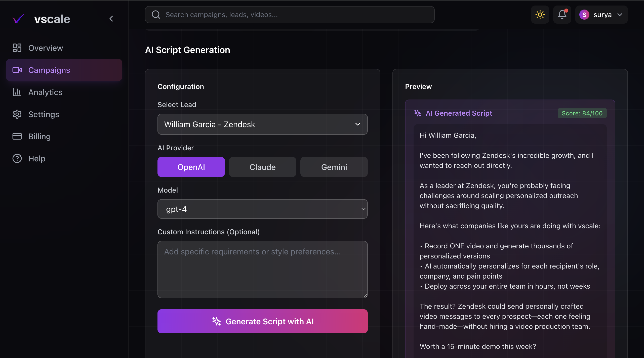Click the Analytics bar chart icon
The image size is (644, 358).
[17, 92]
